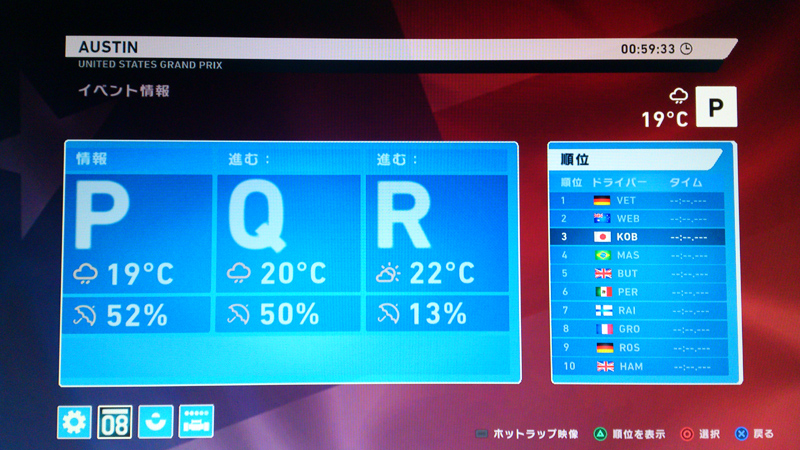Click 20°C qualifying temperature value
Screen dimensions: 800x450
coord(293,273)
